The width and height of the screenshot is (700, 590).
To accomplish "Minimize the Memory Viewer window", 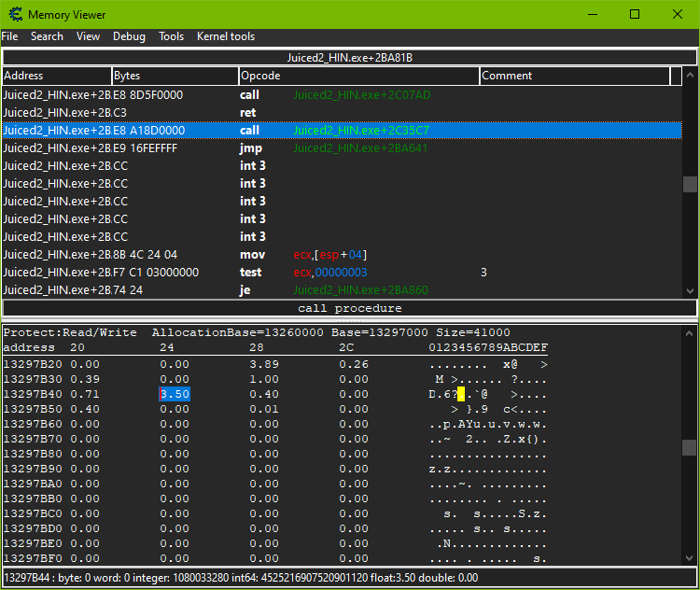I will tap(592, 14).
